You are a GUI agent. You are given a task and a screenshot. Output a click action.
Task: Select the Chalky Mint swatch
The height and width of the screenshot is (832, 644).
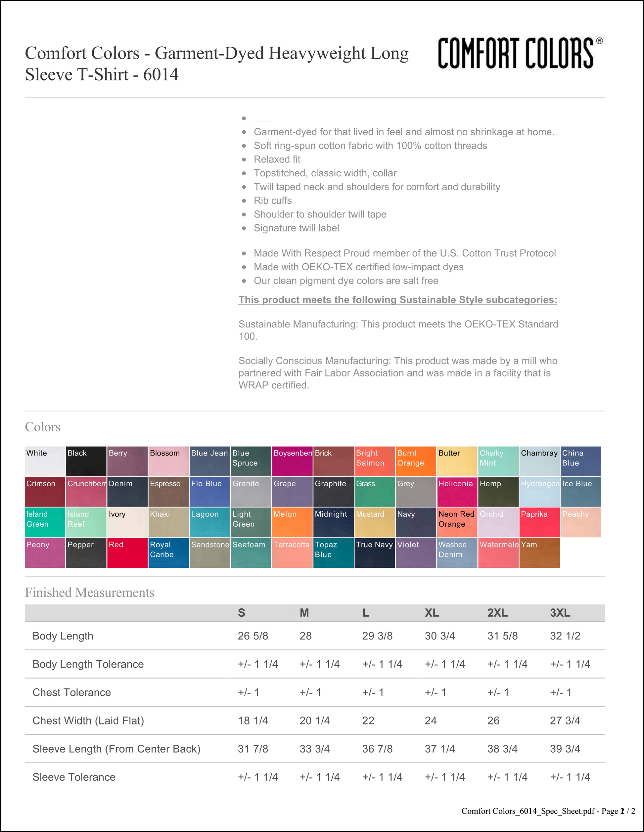click(498, 461)
